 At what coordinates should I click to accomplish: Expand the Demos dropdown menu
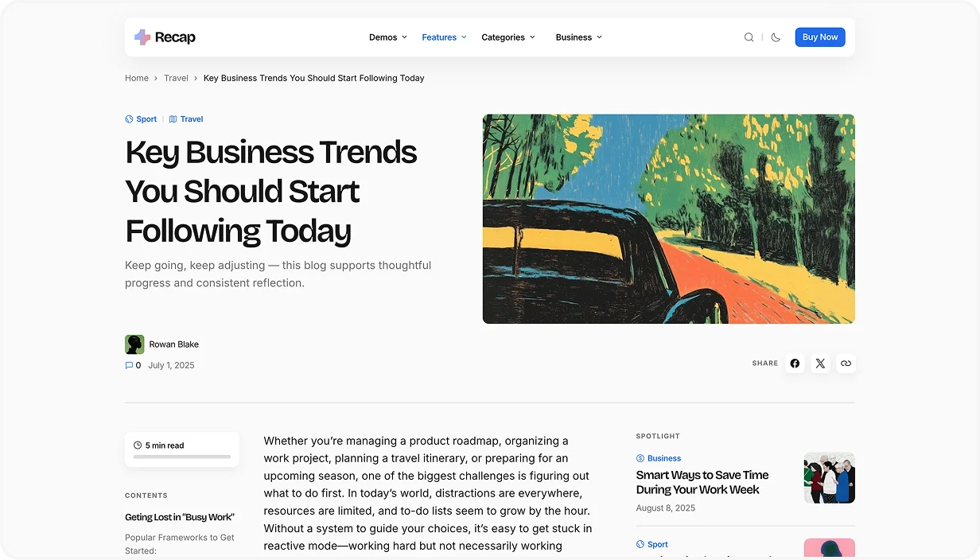pyautogui.click(x=387, y=37)
